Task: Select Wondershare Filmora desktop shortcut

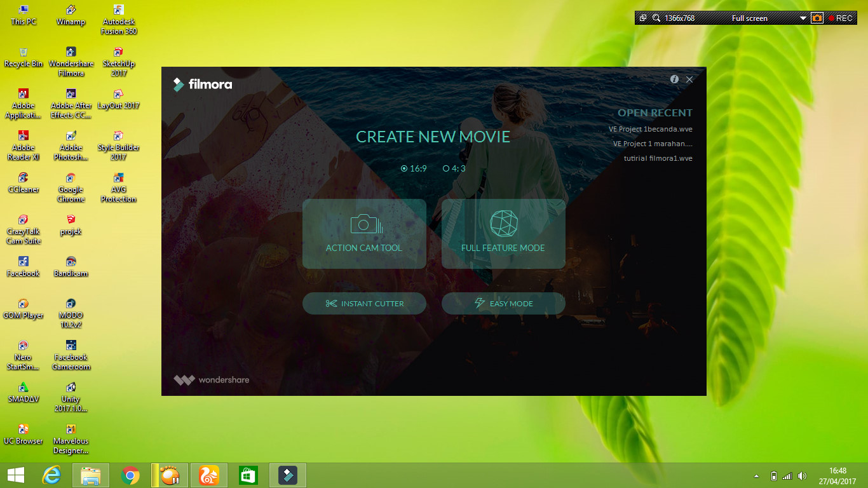Action: pos(71,62)
